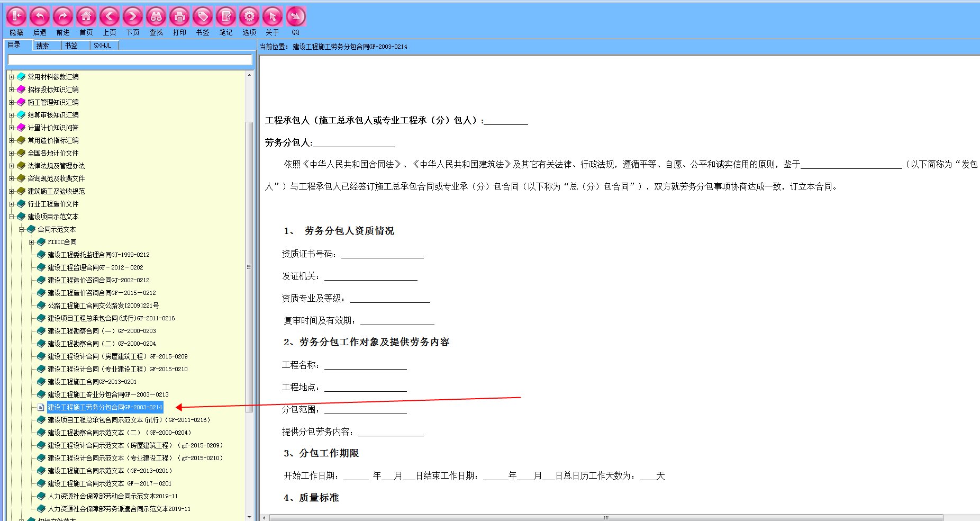Click the 书签 bookmark tag icon
This screenshot has height=521, width=980.
click(203, 16)
